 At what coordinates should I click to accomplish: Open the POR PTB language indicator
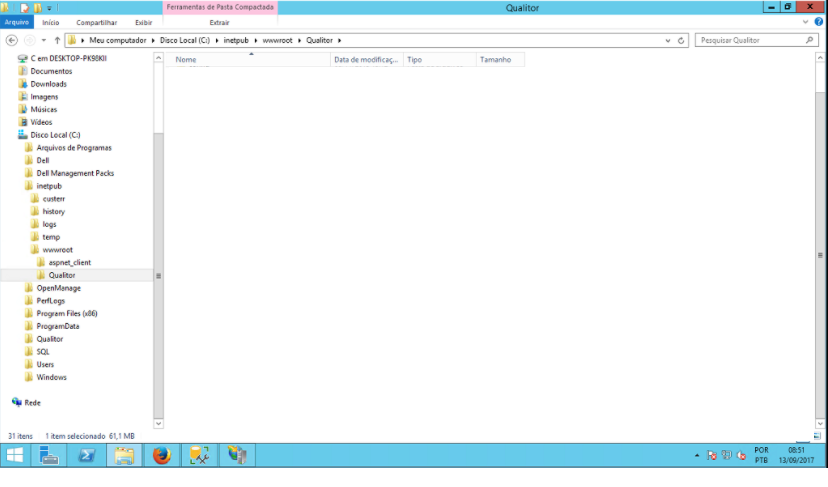click(761, 455)
